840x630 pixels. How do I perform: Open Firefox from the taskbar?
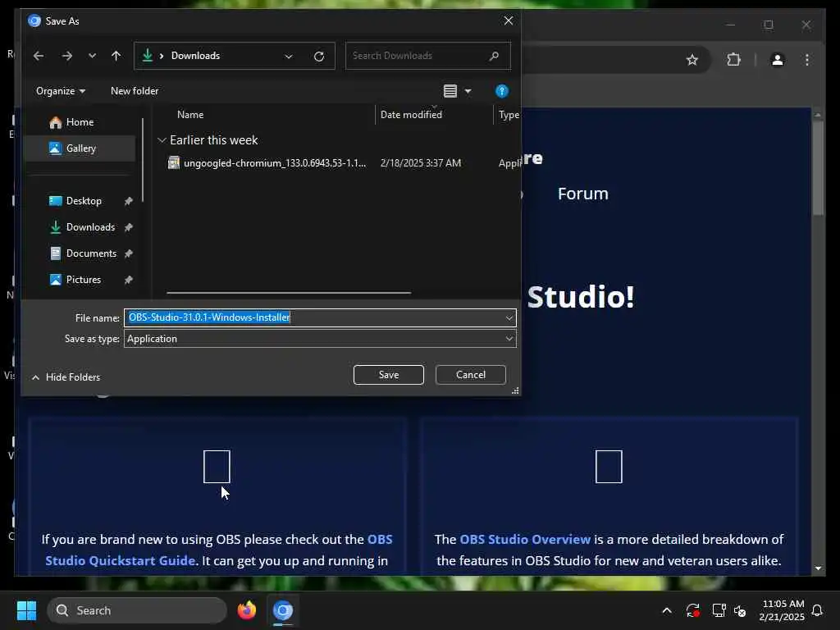[x=247, y=610]
